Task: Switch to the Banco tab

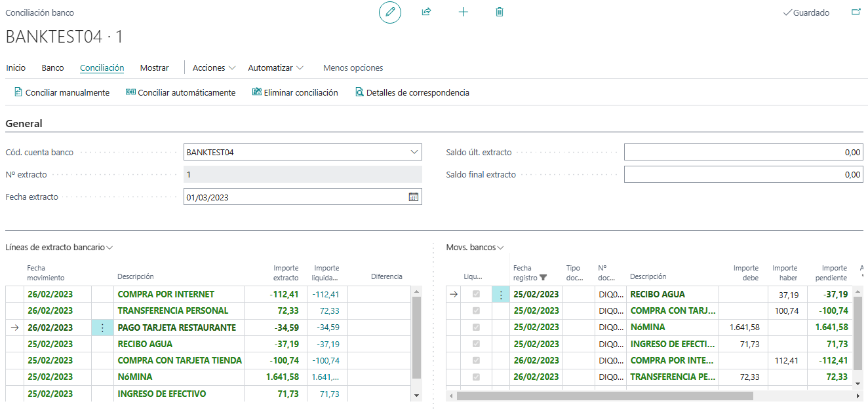Action: [52, 68]
